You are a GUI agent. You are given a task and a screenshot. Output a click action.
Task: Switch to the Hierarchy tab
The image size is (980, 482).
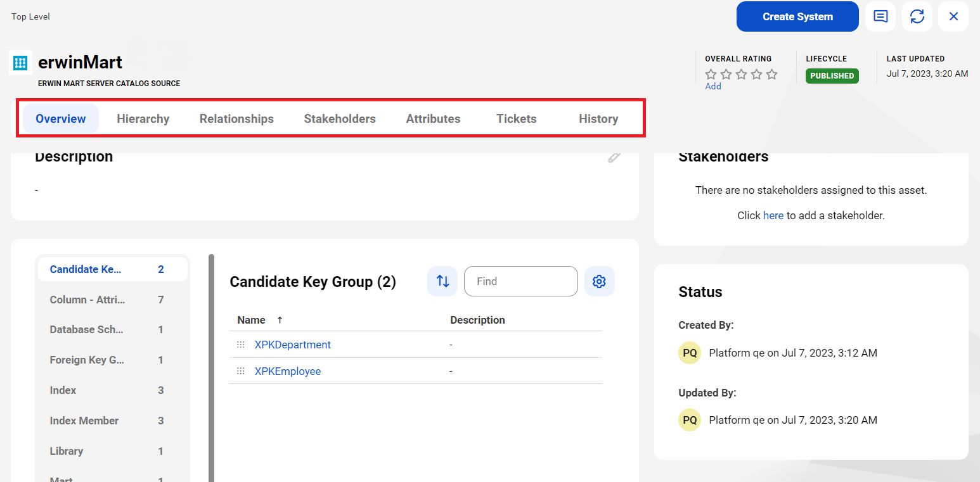click(x=143, y=118)
